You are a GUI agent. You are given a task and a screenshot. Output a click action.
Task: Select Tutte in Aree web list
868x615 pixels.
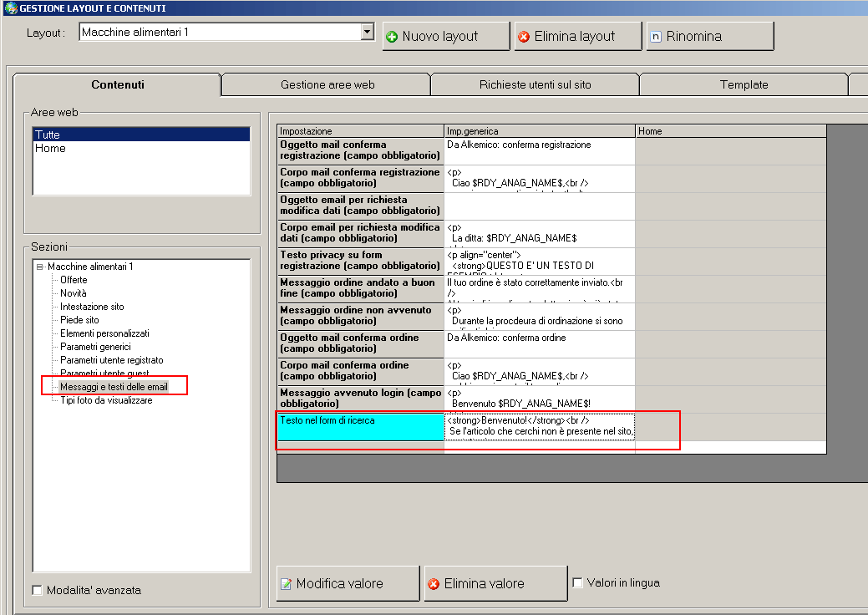click(x=142, y=135)
